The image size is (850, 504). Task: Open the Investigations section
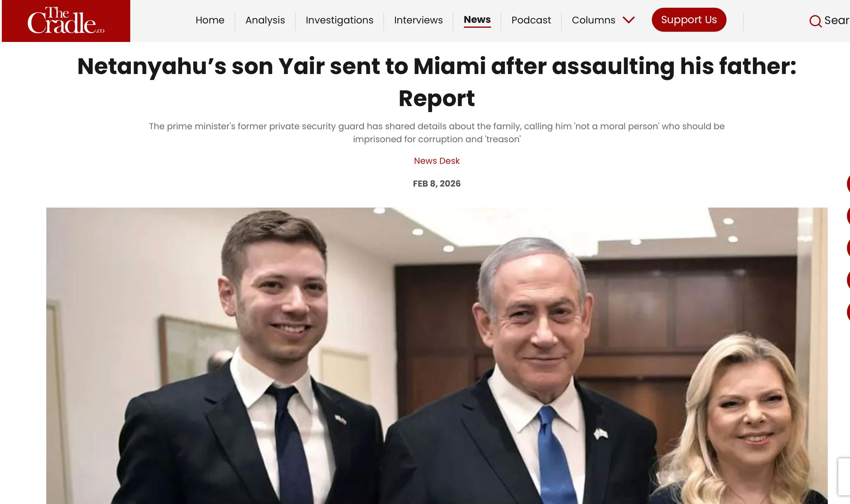(340, 20)
